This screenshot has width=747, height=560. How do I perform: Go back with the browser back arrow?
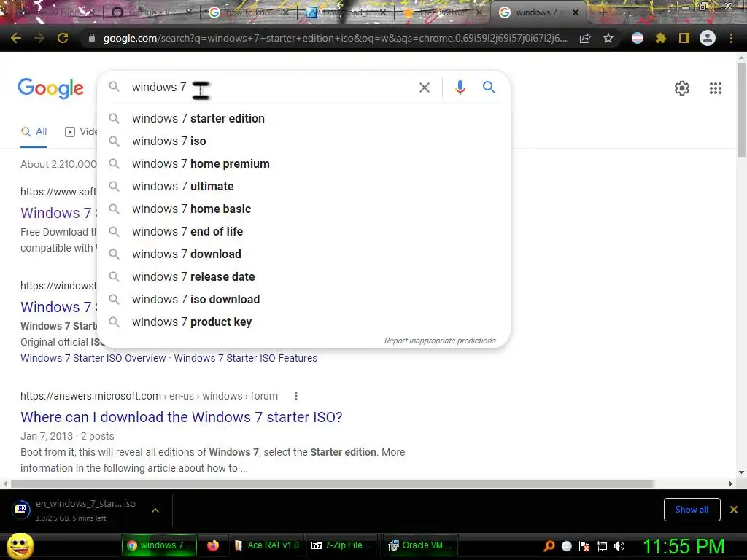pos(16,38)
